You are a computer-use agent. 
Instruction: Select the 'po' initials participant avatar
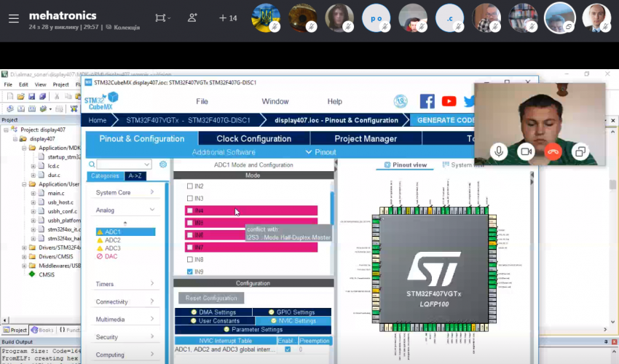(x=376, y=17)
